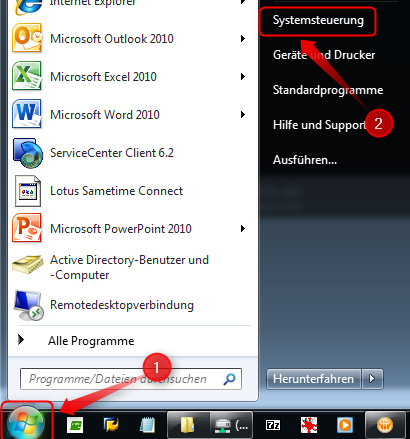Click the magnifier search icon
The image size is (410, 439).
pyautogui.click(x=229, y=379)
